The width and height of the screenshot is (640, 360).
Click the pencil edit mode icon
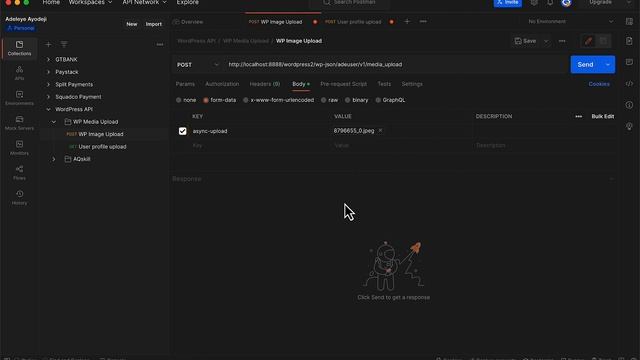click(x=588, y=41)
